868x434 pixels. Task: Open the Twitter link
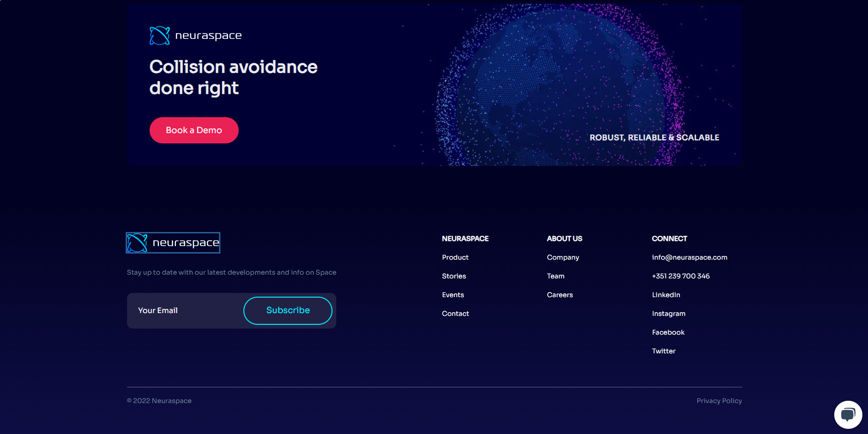point(664,351)
